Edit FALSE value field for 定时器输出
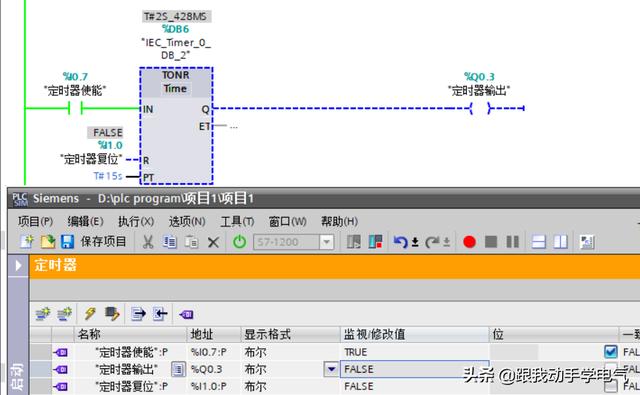Screen dimensions: 640x395 coord(415,369)
